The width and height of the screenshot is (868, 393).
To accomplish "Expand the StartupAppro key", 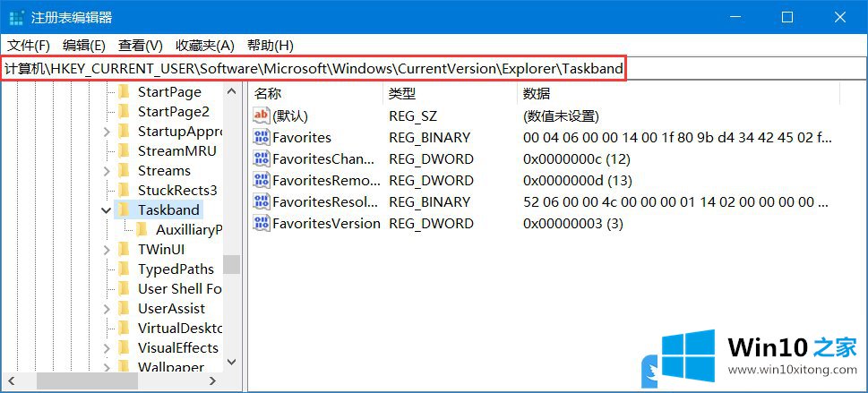I will (x=107, y=132).
